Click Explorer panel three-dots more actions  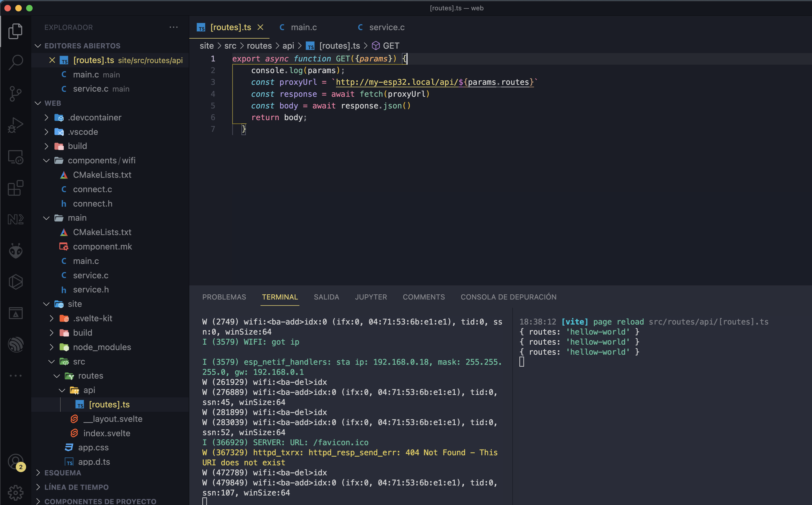coord(173,27)
